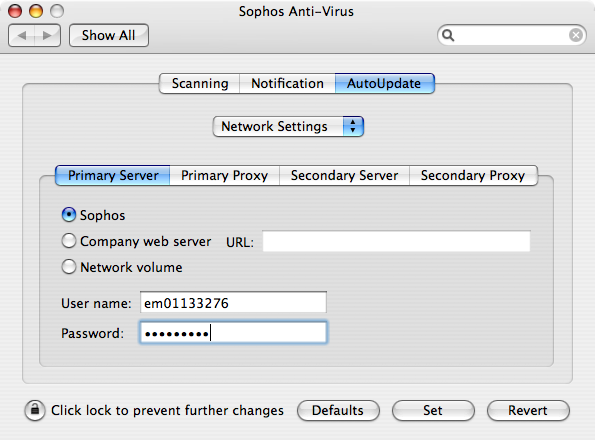Open the Primary Proxy tab
Screen dimensions: 595x440
pyautogui.click(x=224, y=175)
